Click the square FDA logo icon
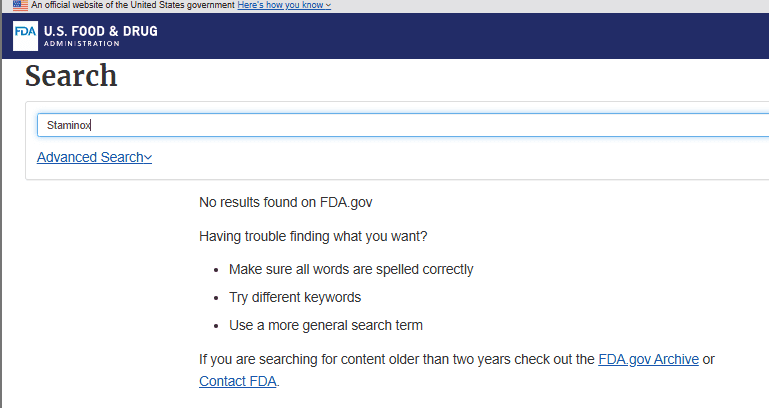The image size is (769, 408). click(x=25, y=36)
